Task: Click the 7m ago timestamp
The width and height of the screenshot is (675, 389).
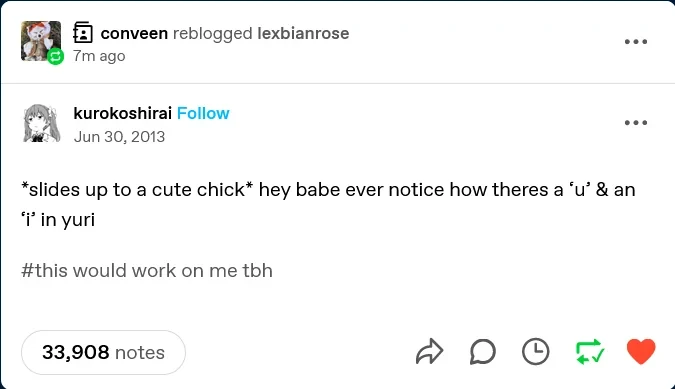Action: tap(99, 56)
